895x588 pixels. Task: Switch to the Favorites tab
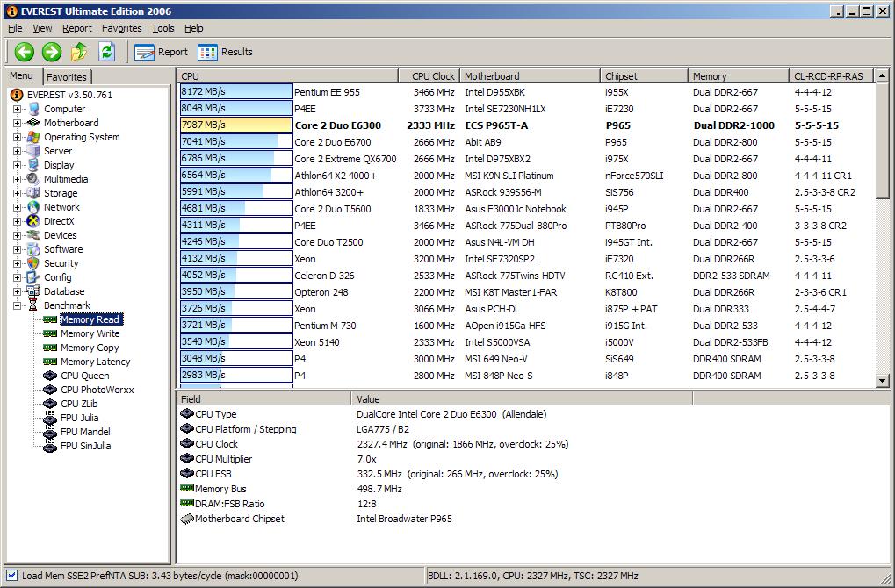coord(67,77)
